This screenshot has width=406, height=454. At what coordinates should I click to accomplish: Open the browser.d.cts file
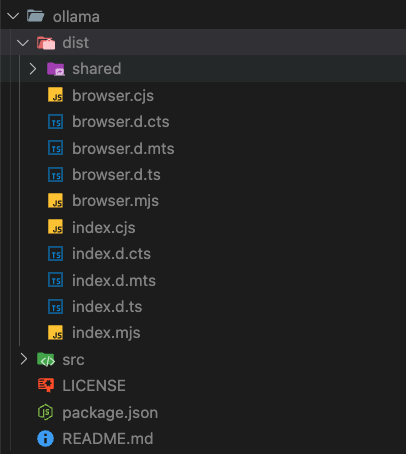[121, 122]
